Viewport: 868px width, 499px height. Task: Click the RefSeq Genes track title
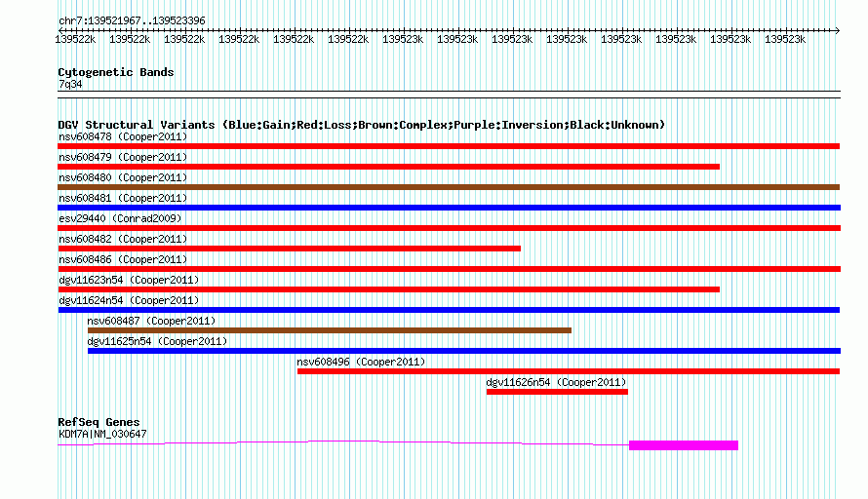[x=99, y=422]
